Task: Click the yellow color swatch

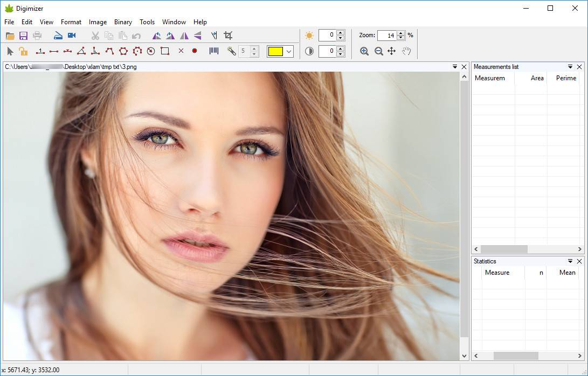Action: click(276, 52)
